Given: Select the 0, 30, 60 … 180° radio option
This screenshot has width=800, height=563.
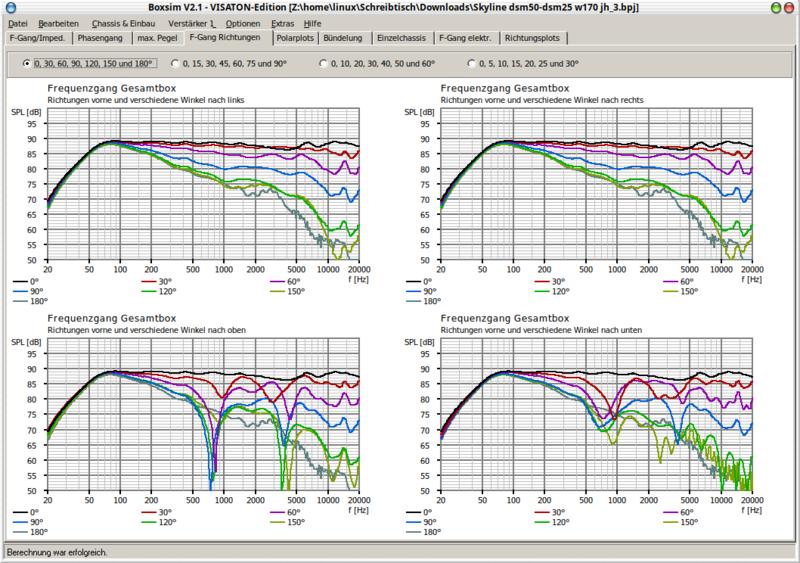Looking at the screenshot, I should point(27,63).
